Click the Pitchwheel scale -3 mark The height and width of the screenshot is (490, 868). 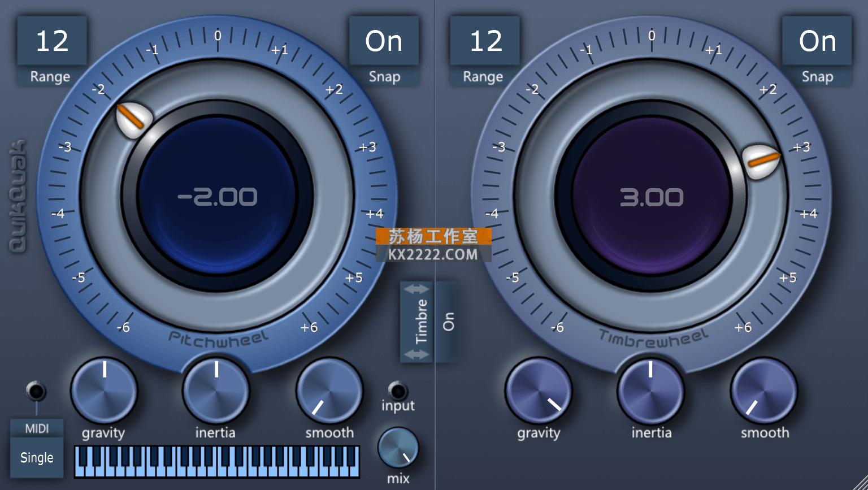pos(65,147)
